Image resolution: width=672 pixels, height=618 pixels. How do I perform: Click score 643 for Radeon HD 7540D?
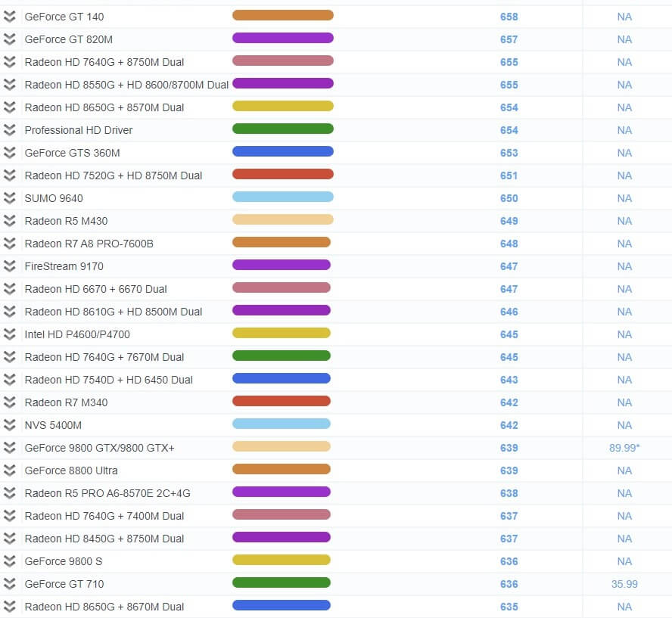pos(509,380)
